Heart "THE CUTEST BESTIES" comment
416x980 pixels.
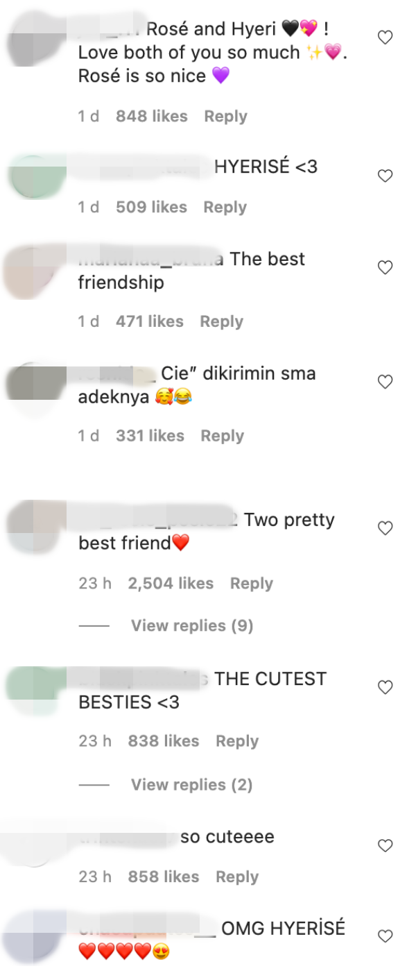coord(385,688)
